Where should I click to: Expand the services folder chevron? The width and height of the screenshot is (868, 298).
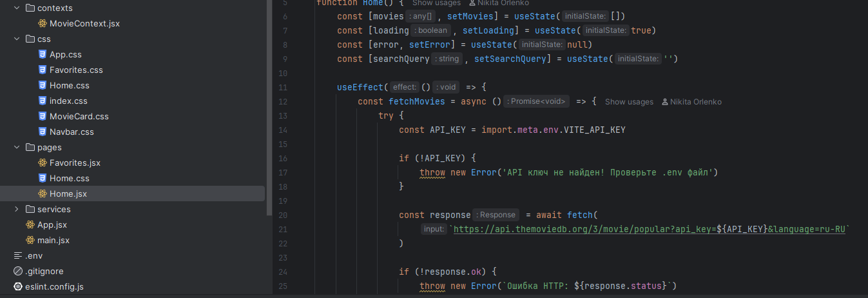pos(17,209)
